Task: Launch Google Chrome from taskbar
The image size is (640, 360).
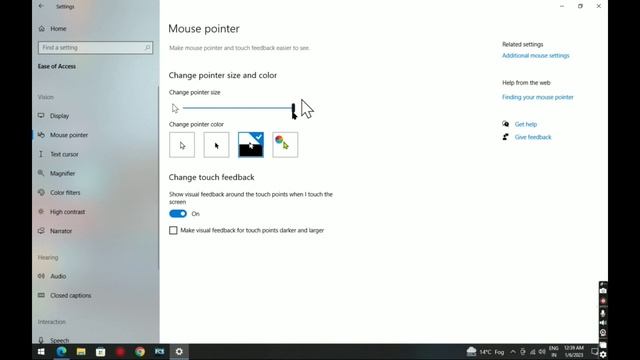Action: (x=140, y=351)
